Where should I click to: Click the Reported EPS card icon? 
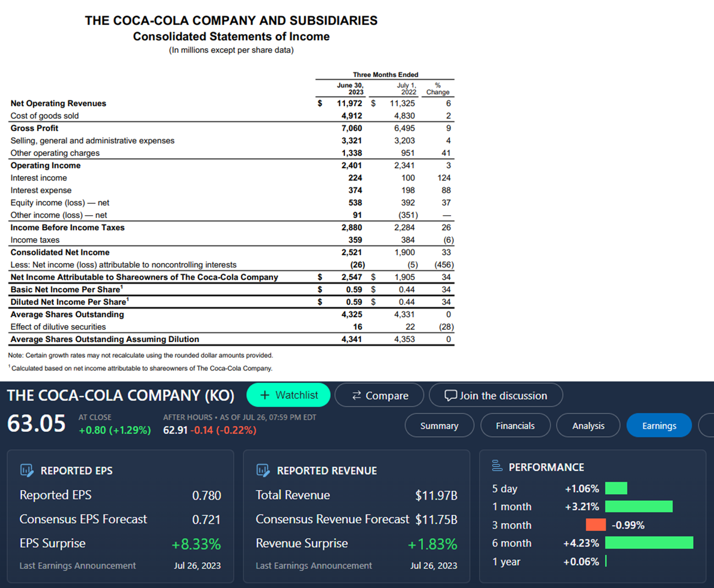click(26, 470)
